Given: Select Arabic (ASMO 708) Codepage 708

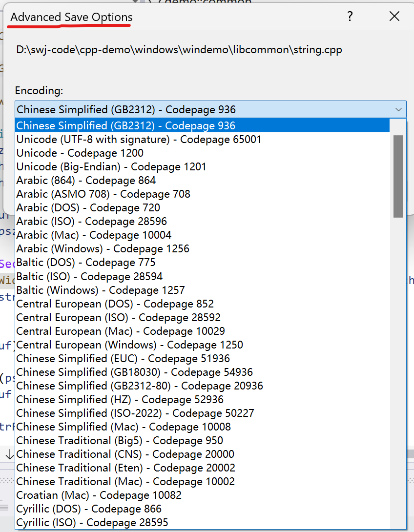Looking at the screenshot, I should click(x=103, y=194).
